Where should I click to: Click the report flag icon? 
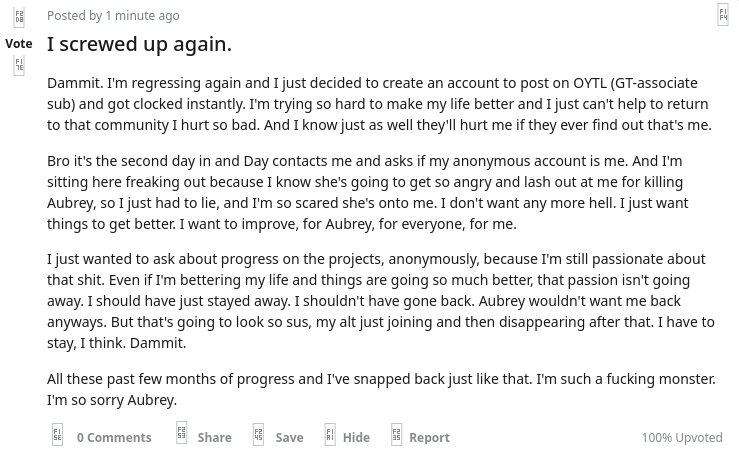click(x=396, y=435)
